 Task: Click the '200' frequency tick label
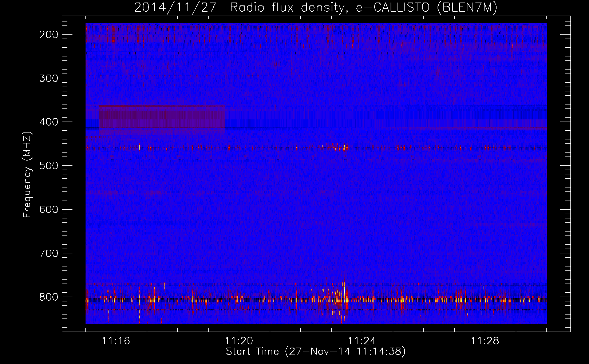point(48,35)
